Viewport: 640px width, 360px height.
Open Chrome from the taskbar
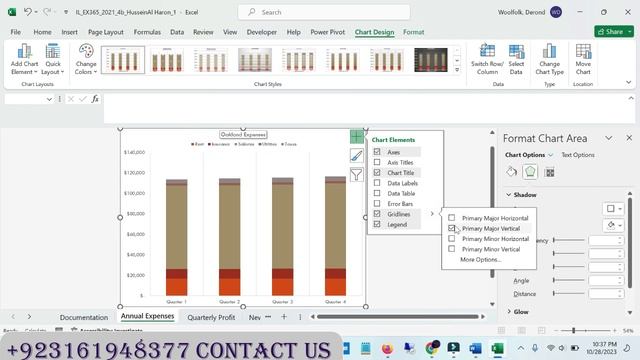click(x=431, y=349)
